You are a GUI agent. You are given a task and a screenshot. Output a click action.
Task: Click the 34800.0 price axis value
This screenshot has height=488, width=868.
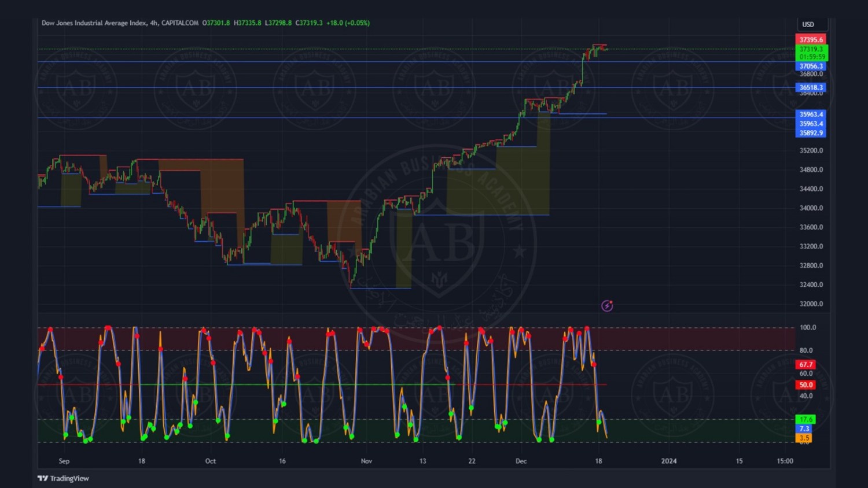tap(811, 169)
